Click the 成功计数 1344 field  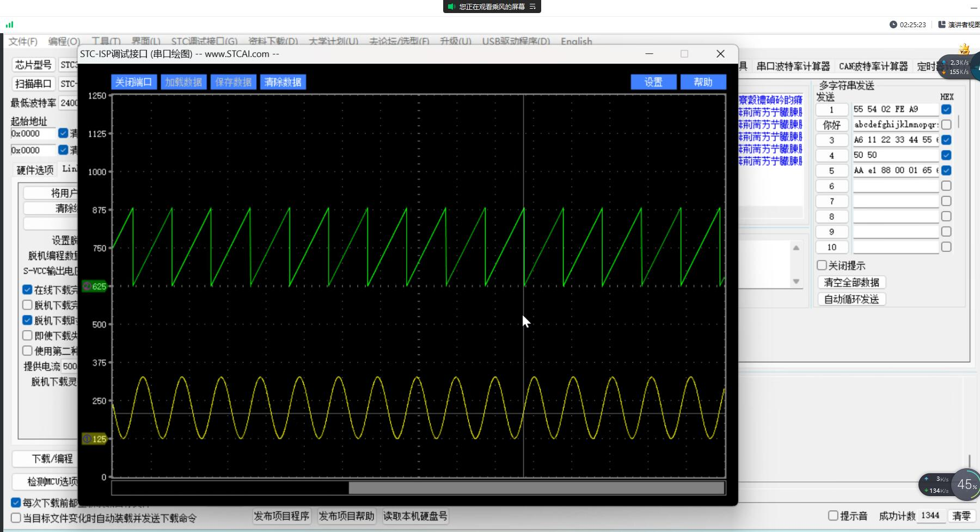point(930,516)
